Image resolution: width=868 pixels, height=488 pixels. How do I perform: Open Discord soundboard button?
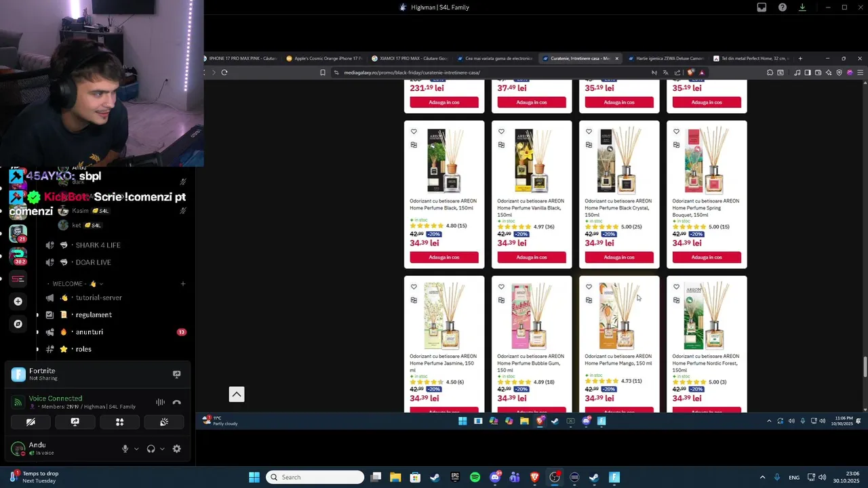point(164,422)
